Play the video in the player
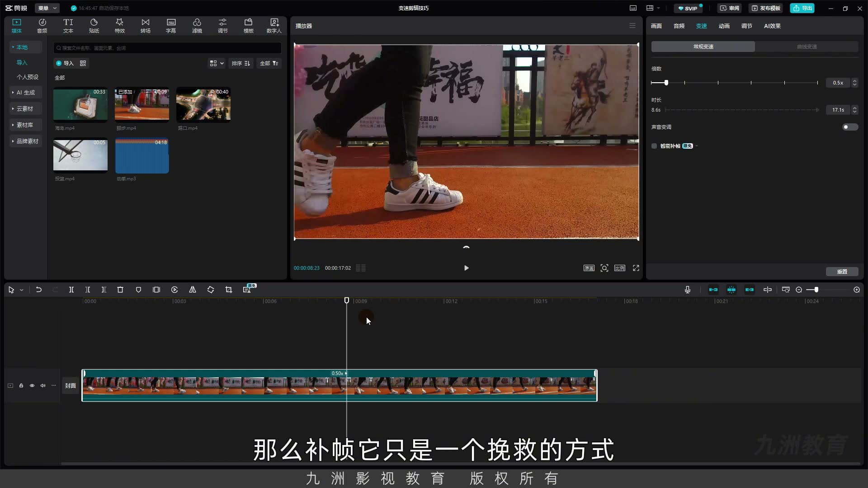The width and height of the screenshot is (868, 488). point(466,268)
